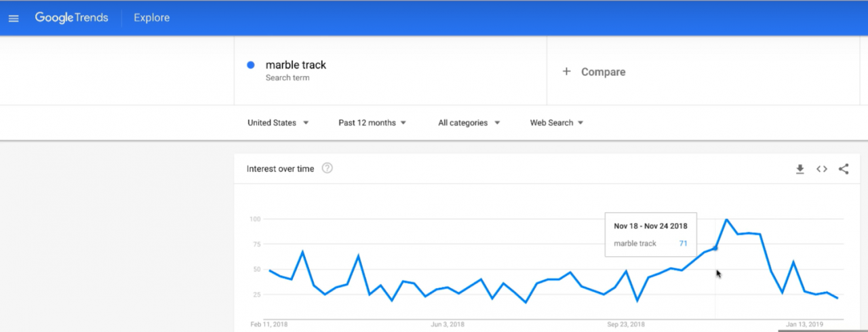Open the hamburger main menu
The width and height of the screenshot is (868, 332).
14,18
